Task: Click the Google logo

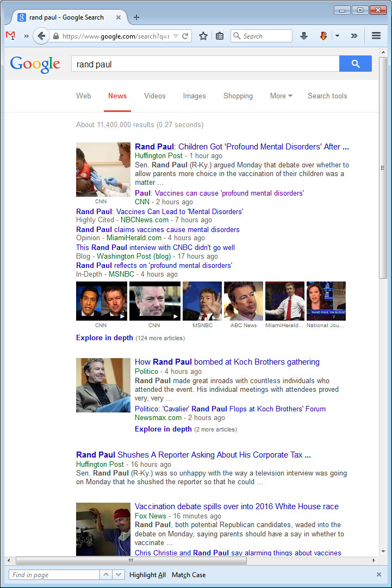Action: point(35,65)
